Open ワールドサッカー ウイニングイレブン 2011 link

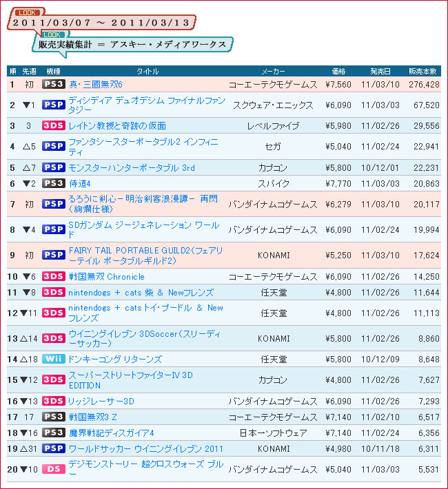[x=145, y=449]
